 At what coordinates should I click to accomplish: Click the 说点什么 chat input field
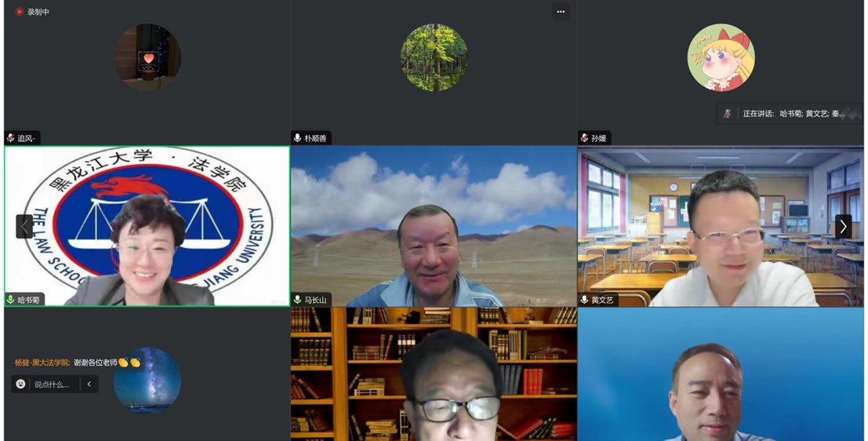coord(52,385)
